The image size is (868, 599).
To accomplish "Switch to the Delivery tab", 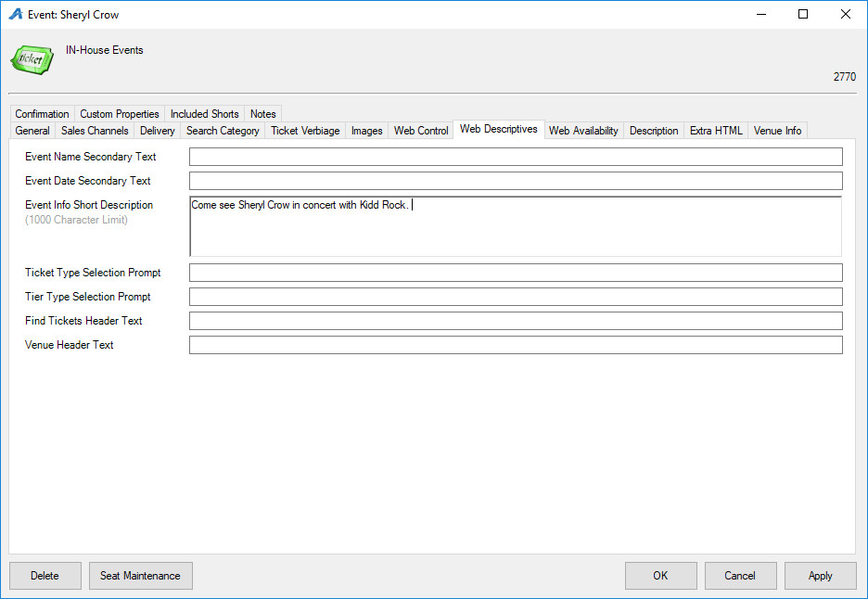I will (158, 131).
